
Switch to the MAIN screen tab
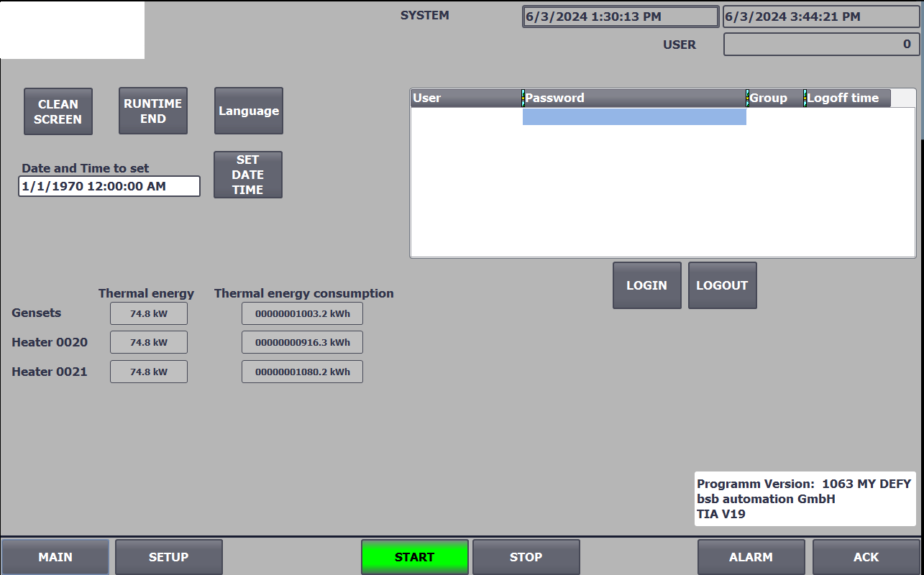point(55,557)
